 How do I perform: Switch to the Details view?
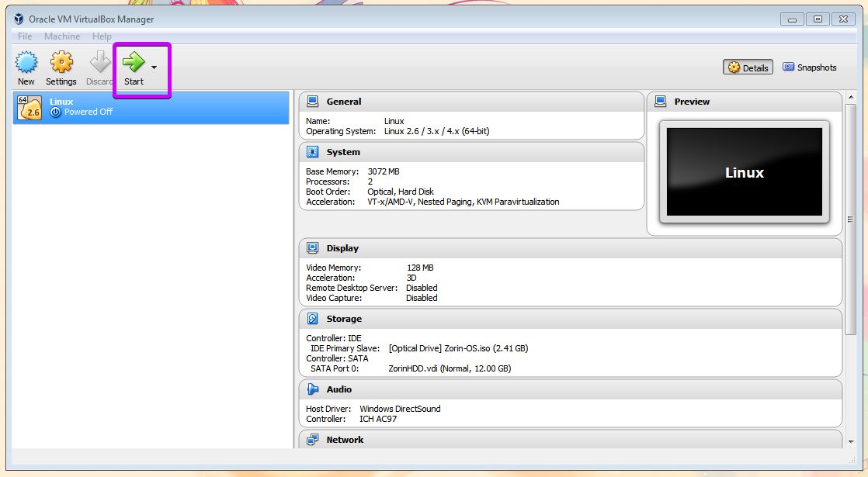click(748, 67)
